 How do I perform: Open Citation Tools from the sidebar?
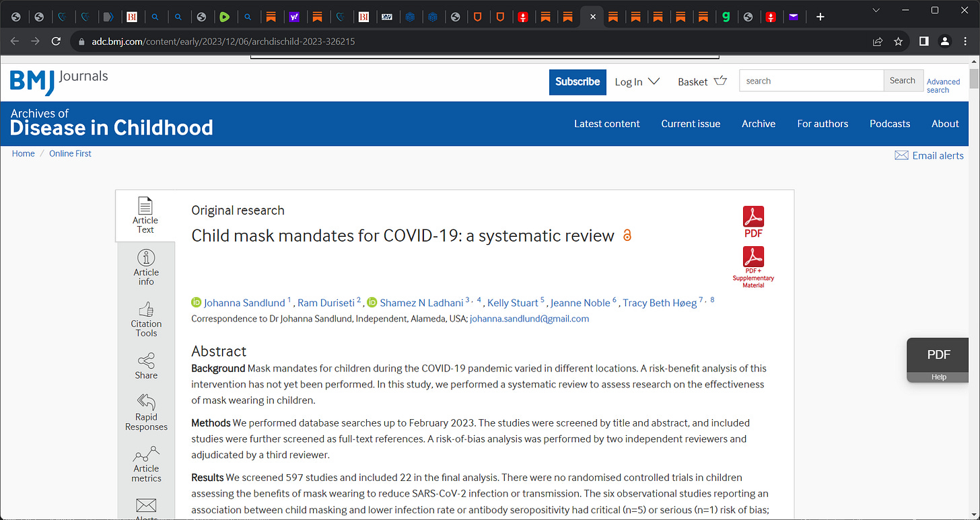tap(146, 319)
